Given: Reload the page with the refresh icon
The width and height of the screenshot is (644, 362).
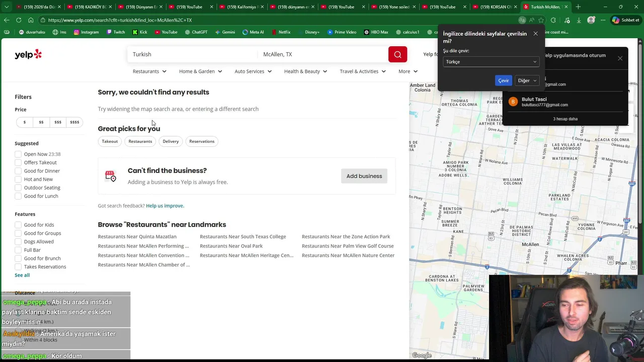Looking at the screenshot, I should pyautogui.click(x=19, y=20).
